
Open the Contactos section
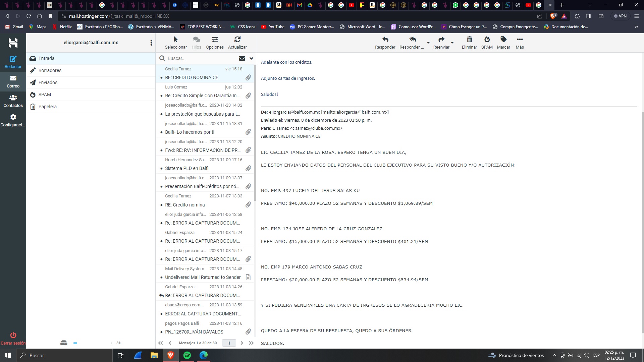coord(13,101)
